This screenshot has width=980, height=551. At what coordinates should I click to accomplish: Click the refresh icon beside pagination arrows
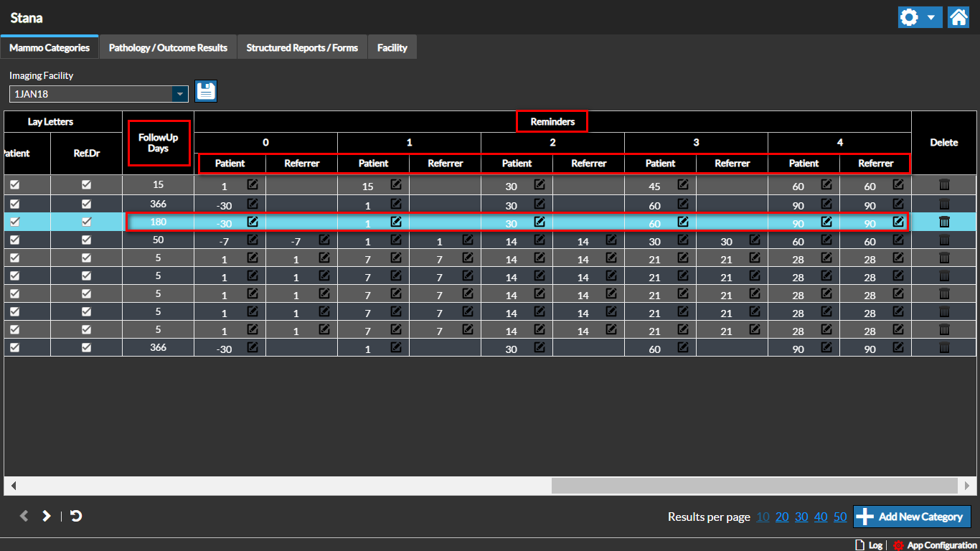pyautogui.click(x=76, y=516)
